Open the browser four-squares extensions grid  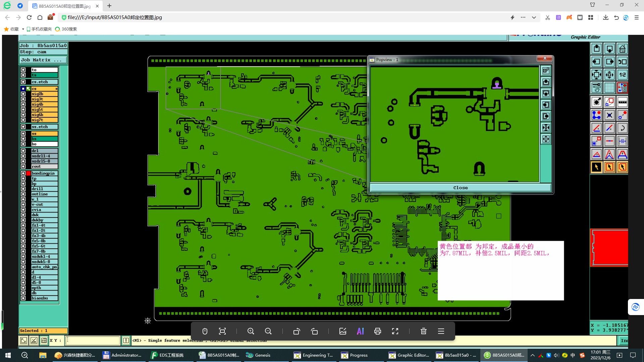tap(591, 17)
